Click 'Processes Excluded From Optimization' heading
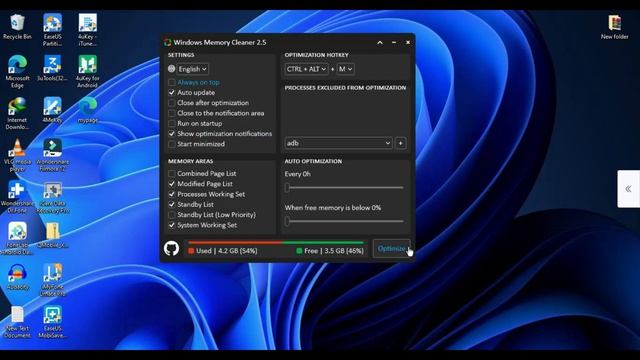The height and width of the screenshot is (360, 640). point(345,88)
